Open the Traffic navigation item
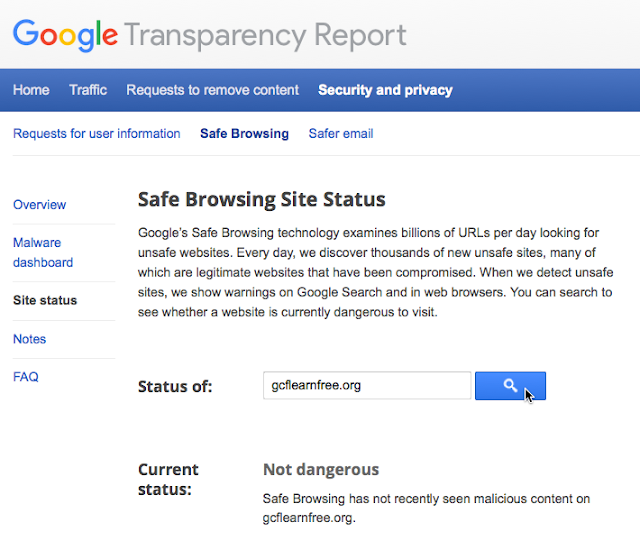 pyautogui.click(x=88, y=90)
